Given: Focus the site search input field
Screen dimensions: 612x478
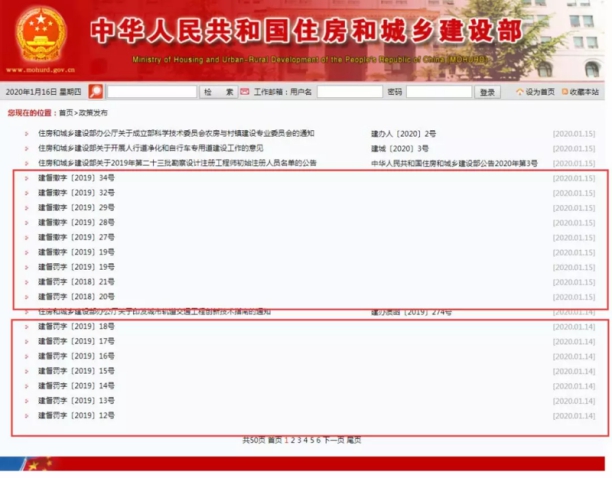Looking at the screenshot, I should pos(152,92).
